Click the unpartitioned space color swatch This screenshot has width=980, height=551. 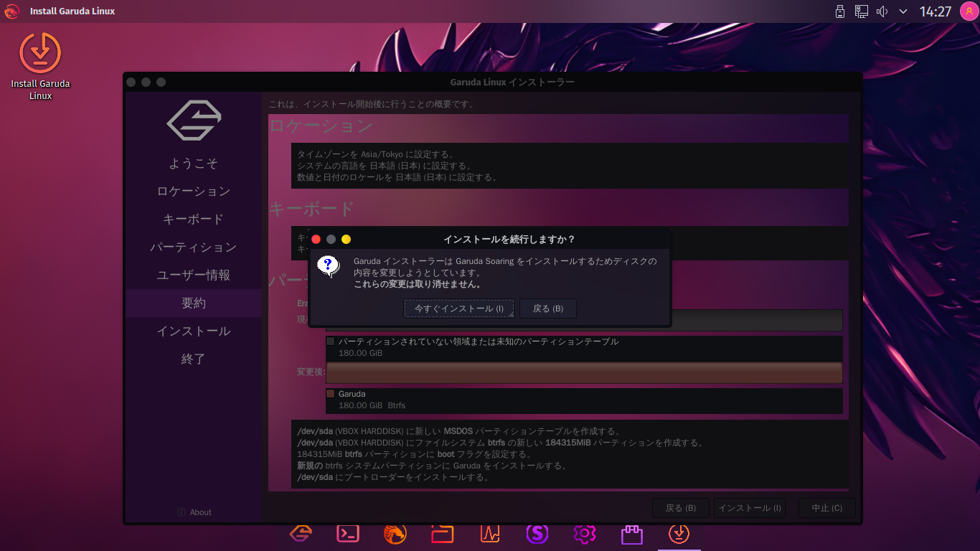[331, 342]
